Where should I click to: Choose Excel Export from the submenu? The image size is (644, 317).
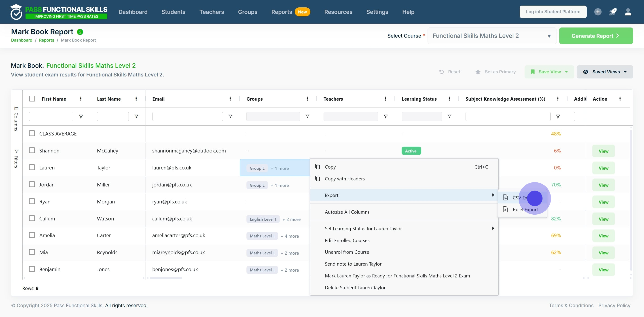point(525,209)
